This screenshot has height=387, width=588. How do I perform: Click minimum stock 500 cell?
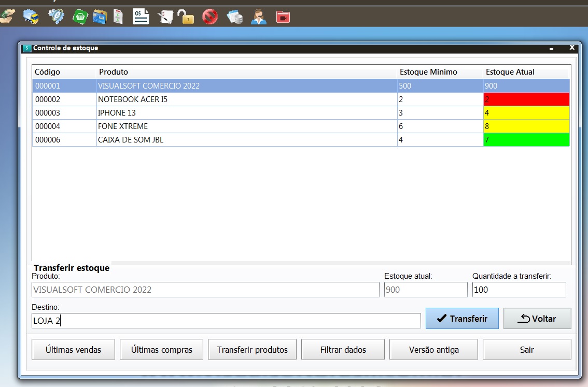tap(440, 86)
